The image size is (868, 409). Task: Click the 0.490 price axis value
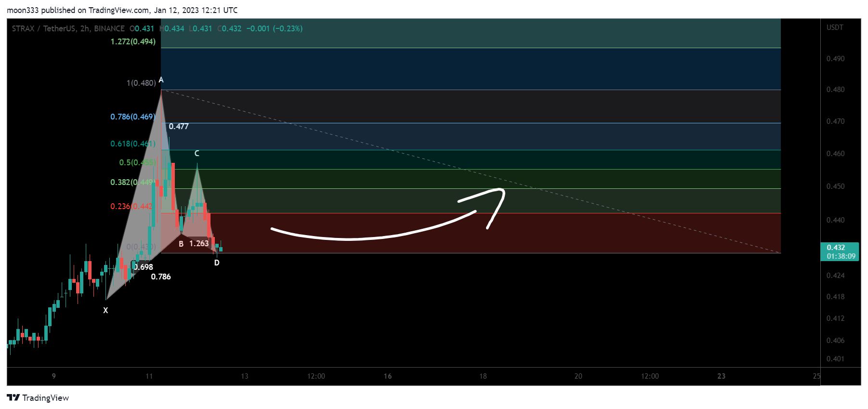[835, 59]
